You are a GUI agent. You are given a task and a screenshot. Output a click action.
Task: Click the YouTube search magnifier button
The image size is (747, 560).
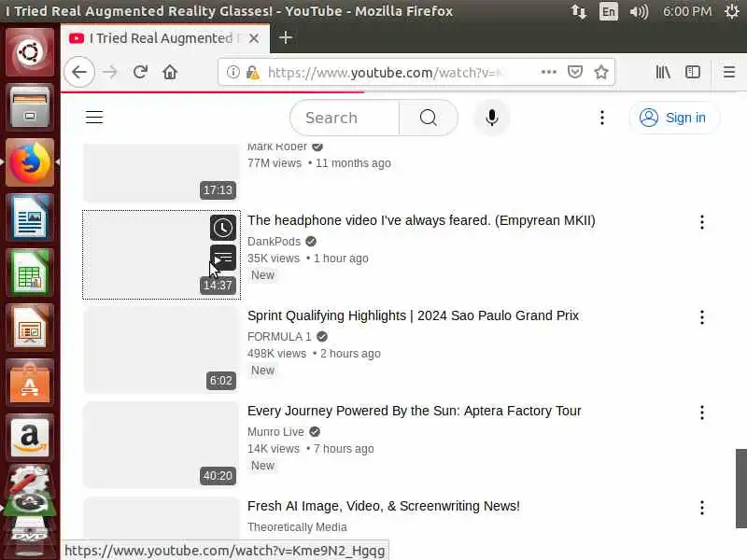(x=429, y=118)
